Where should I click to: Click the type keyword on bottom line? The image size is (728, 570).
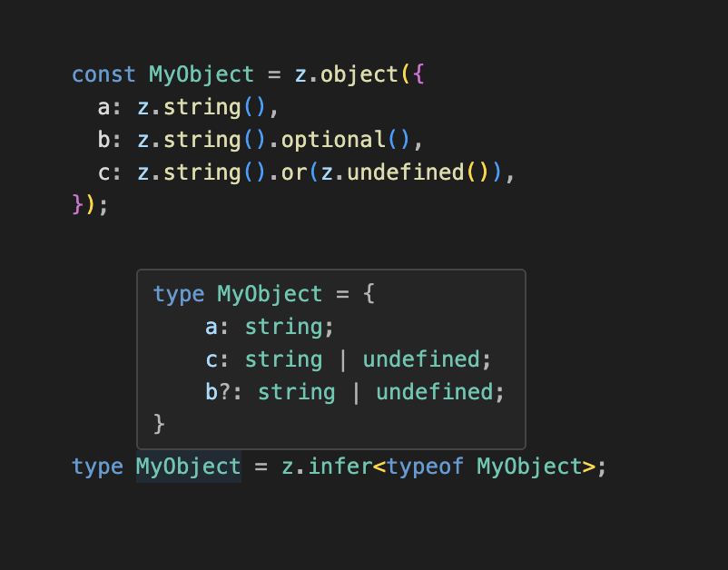[x=97, y=467]
